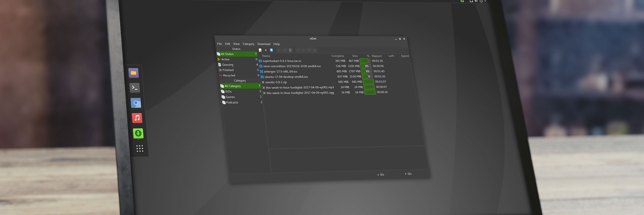
Task: Click the Move to Top toolbar icon
Action: tap(309, 50)
